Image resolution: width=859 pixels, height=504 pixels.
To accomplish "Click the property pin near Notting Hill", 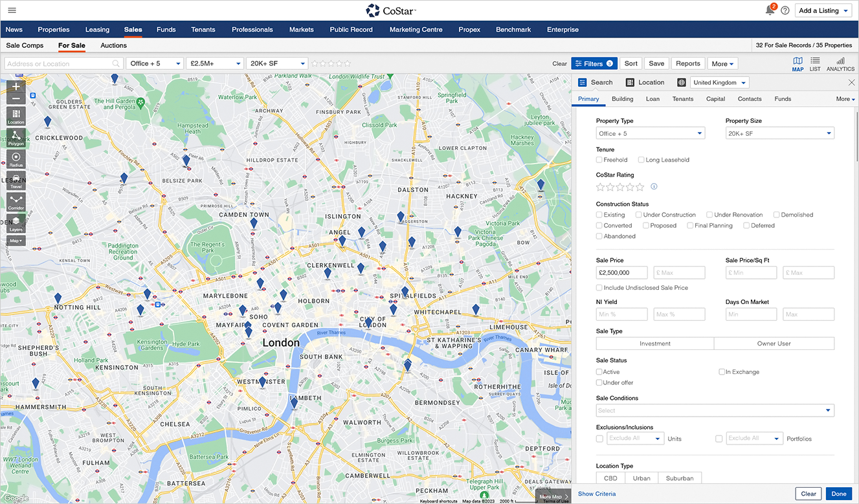I will point(58,298).
